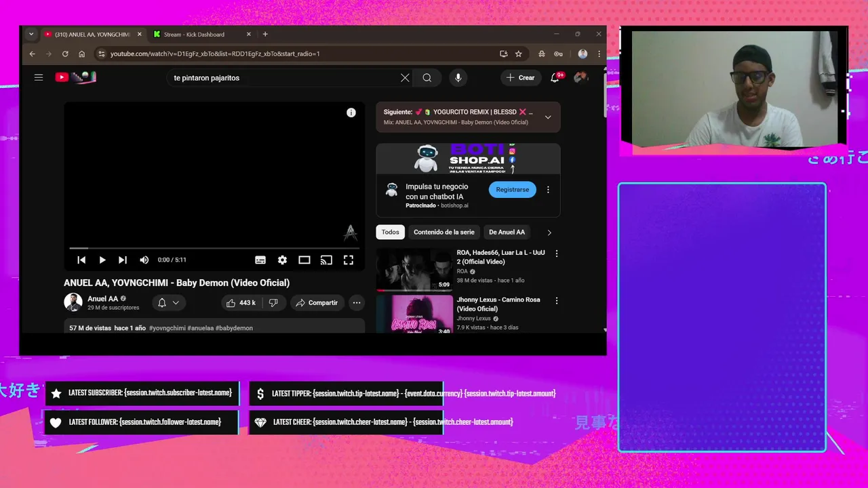Dislike the Baby Demon video
The image size is (868, 488).
[x=273, y=303]
